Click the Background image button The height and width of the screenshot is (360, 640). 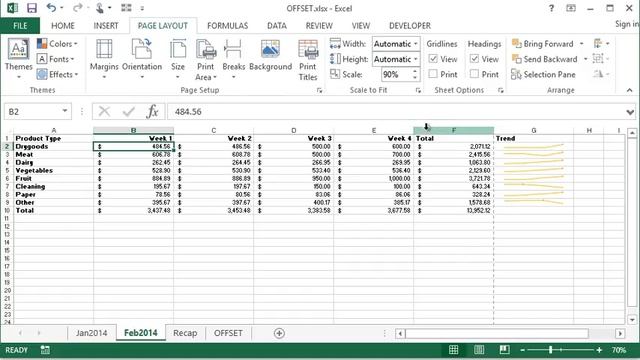click(270, 55)
